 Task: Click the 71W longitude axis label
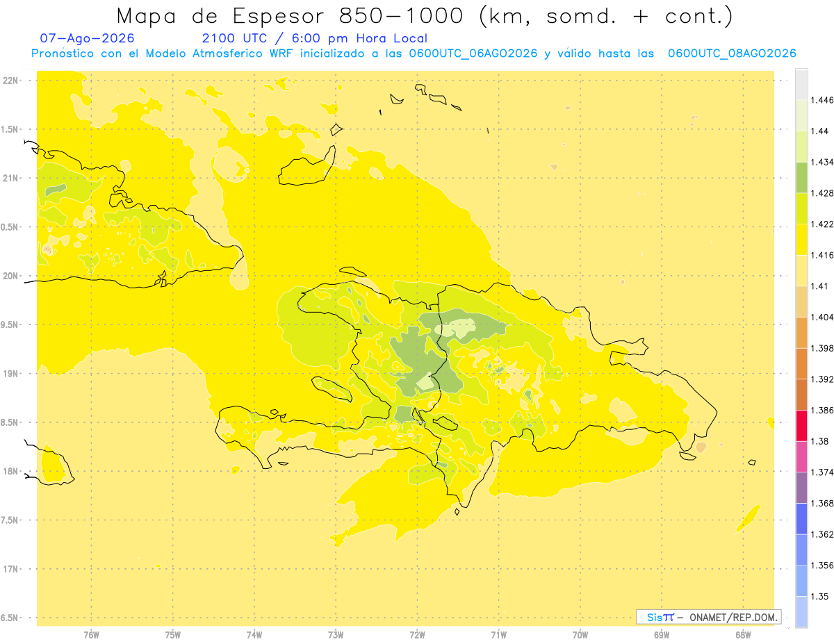(x=498, y=634)
